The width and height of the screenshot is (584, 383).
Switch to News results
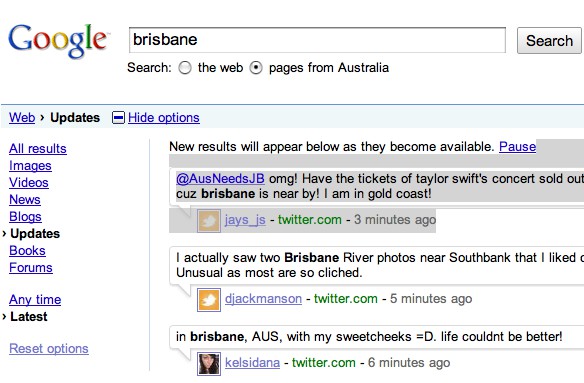tap(25, 200)
